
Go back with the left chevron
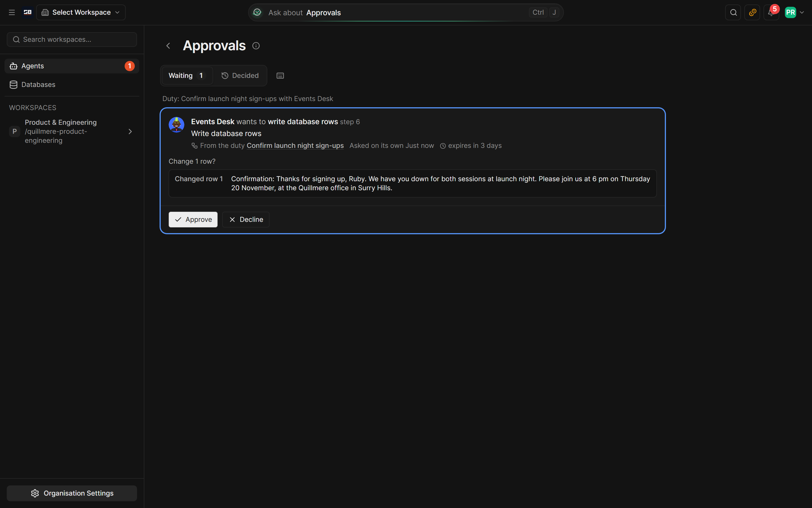point(168,46)
